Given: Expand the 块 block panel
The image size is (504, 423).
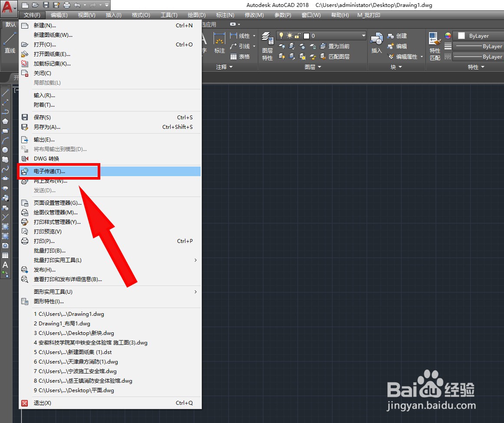Looking at the screenshot, I should (x=396, y=67).
